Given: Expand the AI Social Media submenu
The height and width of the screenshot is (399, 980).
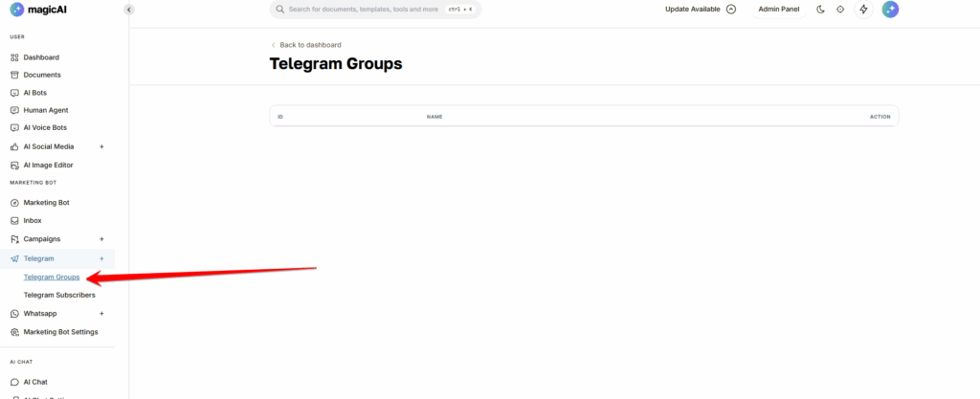Looking at the screenshot, I should [101, 146].
